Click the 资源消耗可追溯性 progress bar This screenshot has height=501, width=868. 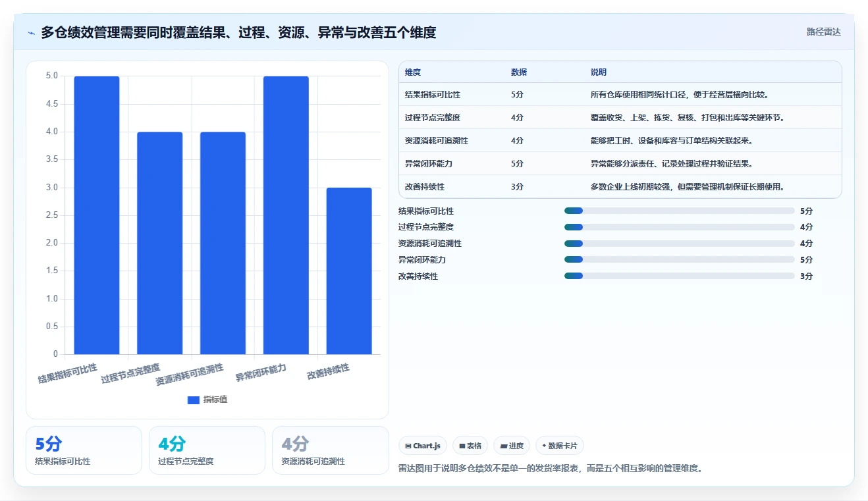[x=680, y=244]
